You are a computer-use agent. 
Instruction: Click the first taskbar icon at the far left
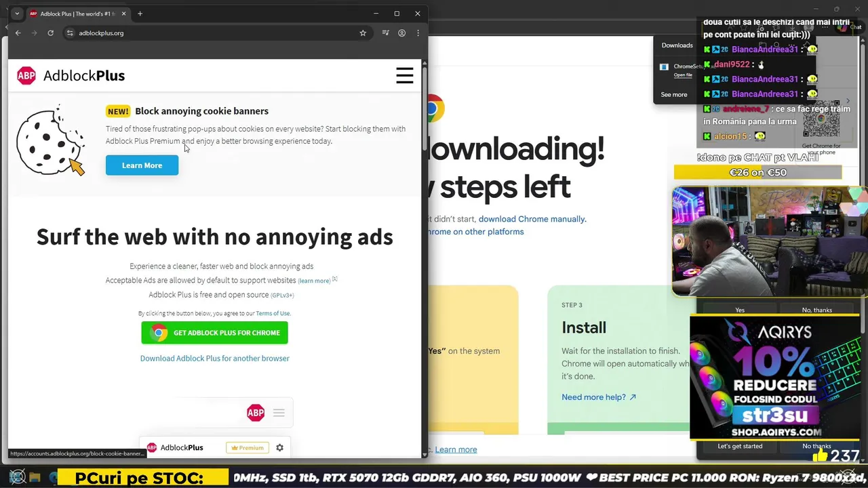pyautogui.click(x=17, y=476)
